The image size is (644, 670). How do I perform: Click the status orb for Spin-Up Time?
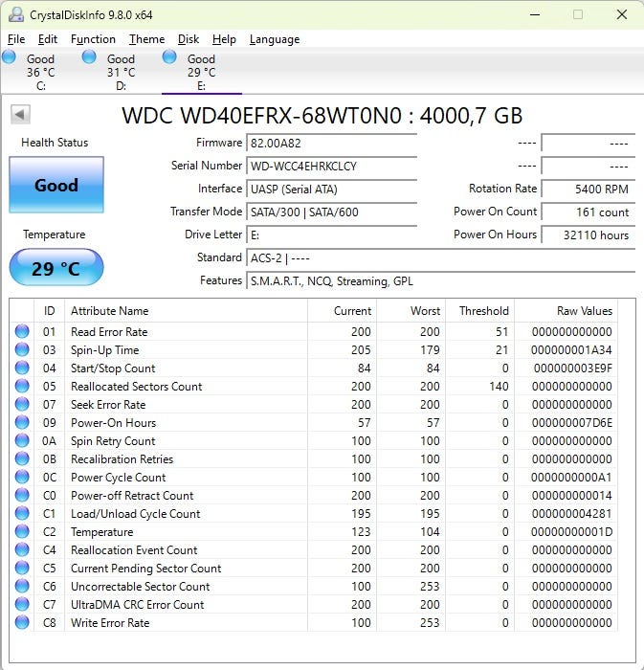tap(22, 349)
